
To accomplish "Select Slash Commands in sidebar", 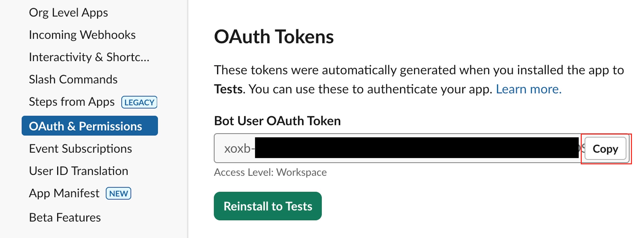I will pos(73,79).
